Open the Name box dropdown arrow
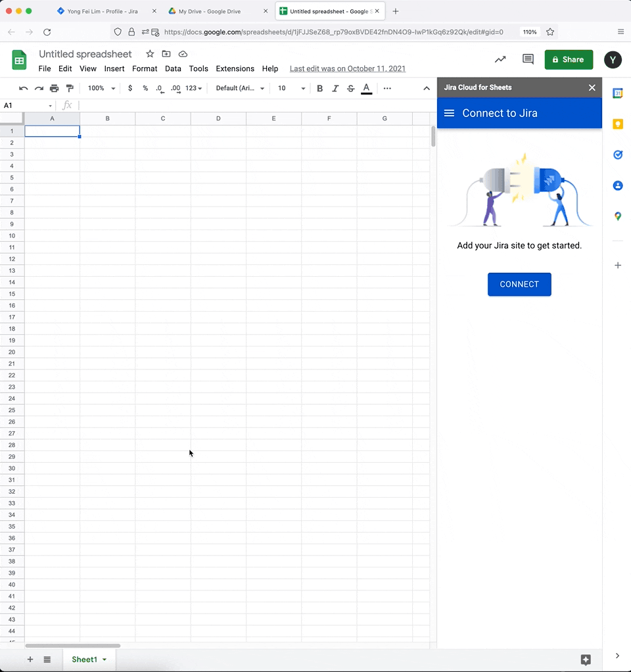The image size is (631, 672). tap(50, 106)
